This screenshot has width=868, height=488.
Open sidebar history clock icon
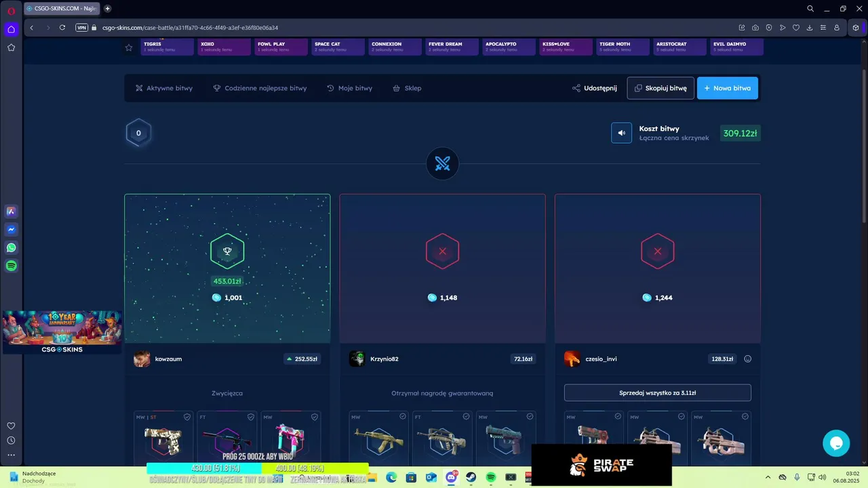(11, 441)
